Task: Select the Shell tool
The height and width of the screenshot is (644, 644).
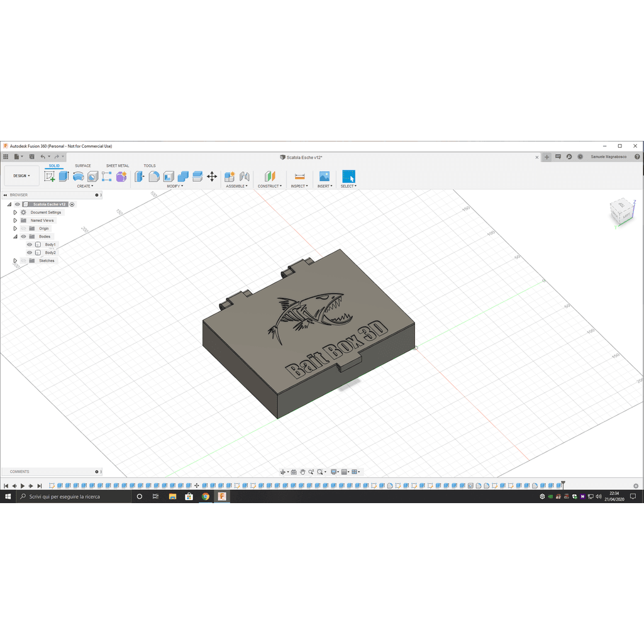Action: pos(169,177)
